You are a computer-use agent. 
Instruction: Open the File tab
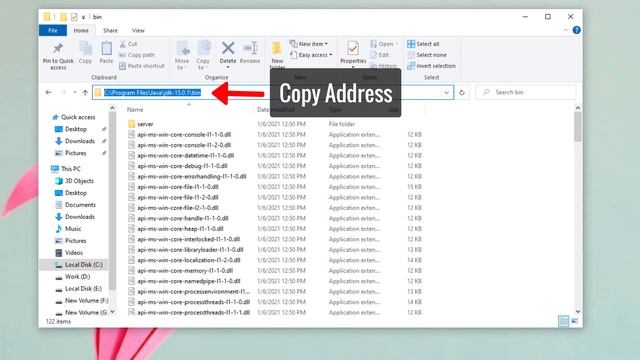click(x=53, y=30)
